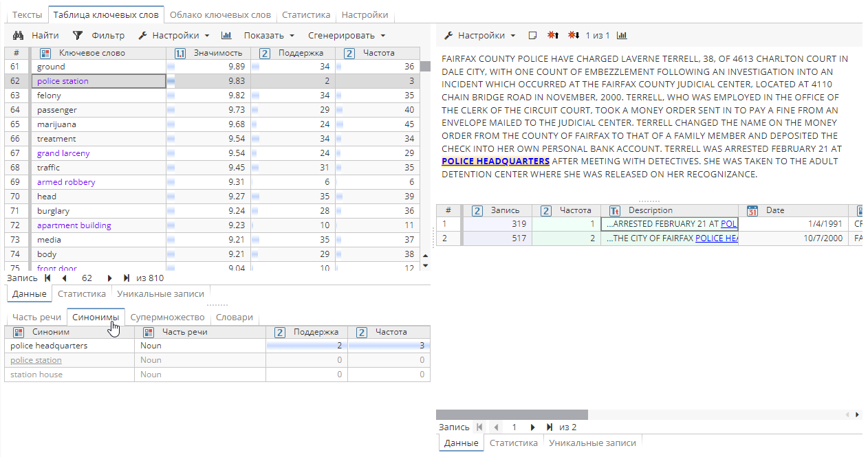
Task: Click the bar chart icon before Показать
Action: tap(226, 35)
